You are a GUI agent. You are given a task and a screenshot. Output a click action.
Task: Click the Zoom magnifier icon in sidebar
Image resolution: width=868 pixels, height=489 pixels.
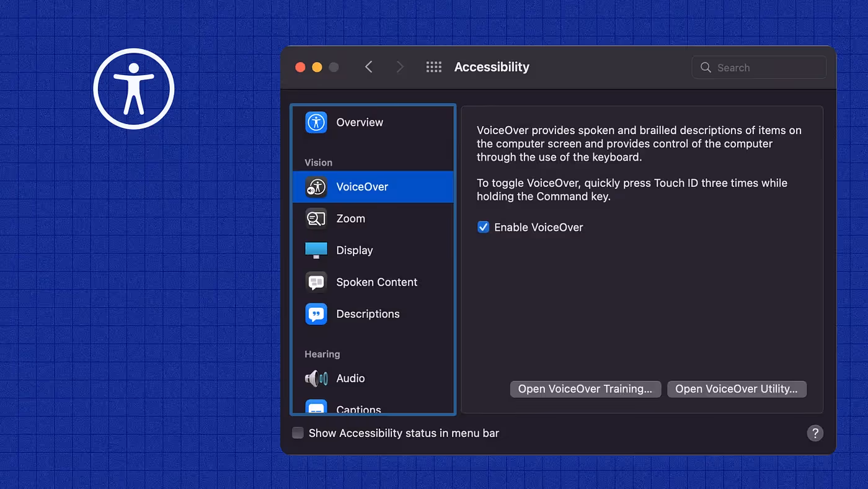point(316,218)
